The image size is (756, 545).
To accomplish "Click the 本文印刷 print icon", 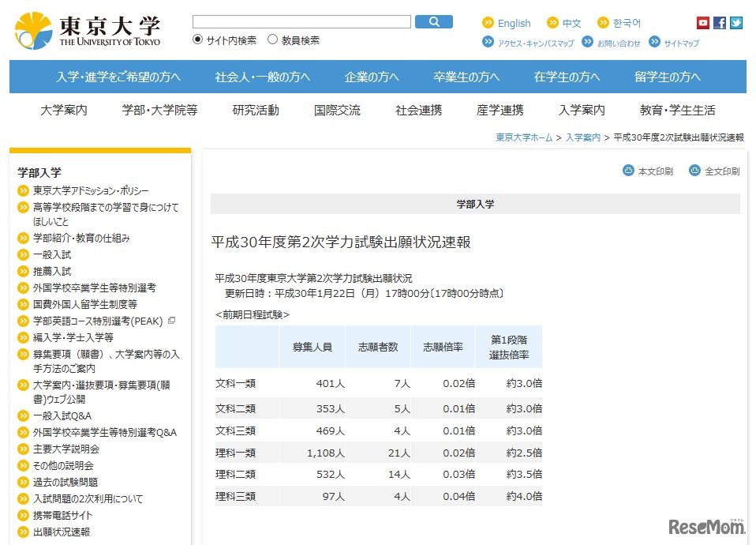I will 627,170.
